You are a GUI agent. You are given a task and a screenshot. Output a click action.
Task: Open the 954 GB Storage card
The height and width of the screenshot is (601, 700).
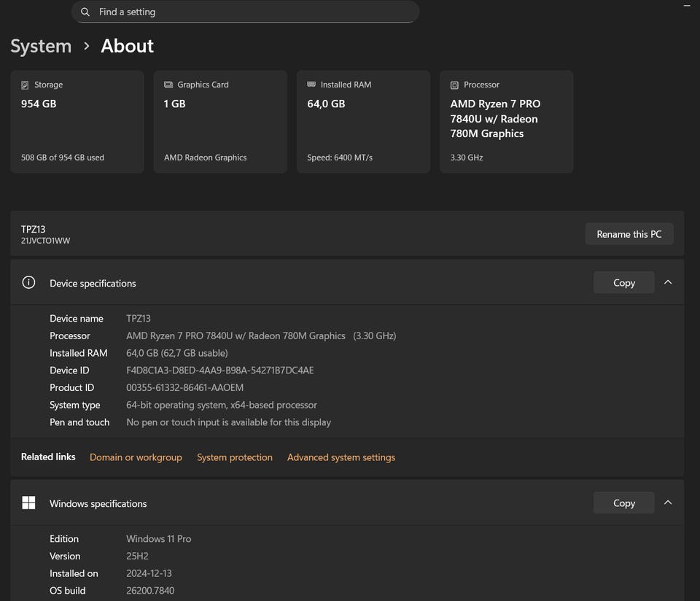[x=77, y=122]
